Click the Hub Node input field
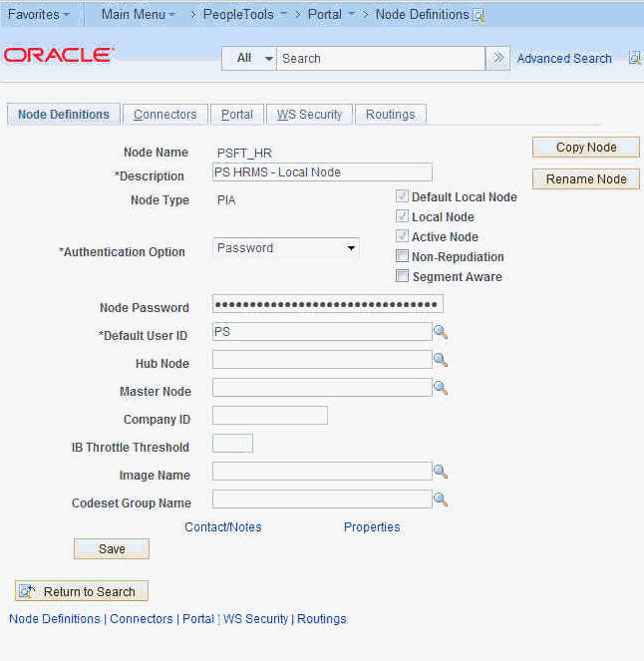Viewport: 644px width, 661px height. coord(322,360)
